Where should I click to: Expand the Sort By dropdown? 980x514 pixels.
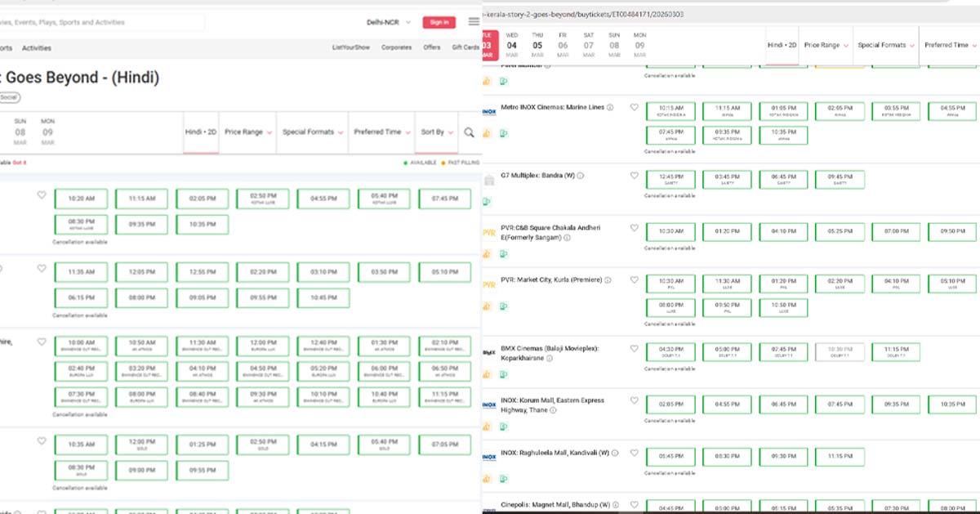[x=435, y=132]
